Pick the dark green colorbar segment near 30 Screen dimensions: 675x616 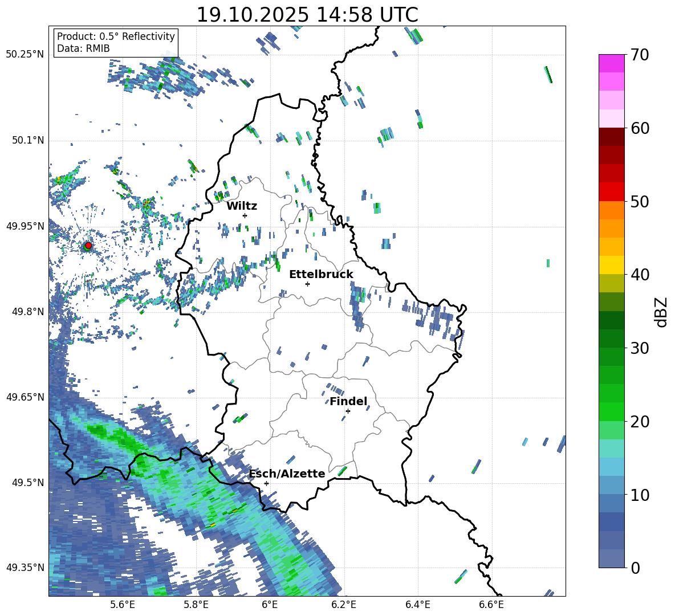611,338
